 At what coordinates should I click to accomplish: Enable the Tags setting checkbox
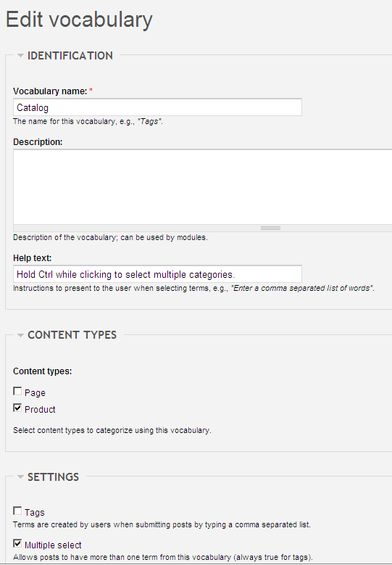click(x=17, y=511)
